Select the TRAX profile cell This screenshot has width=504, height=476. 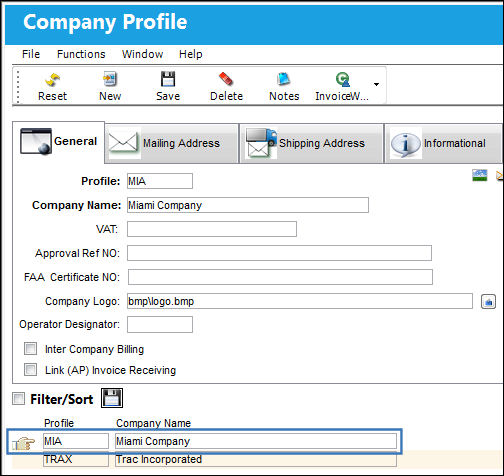(x=76, y=459)
